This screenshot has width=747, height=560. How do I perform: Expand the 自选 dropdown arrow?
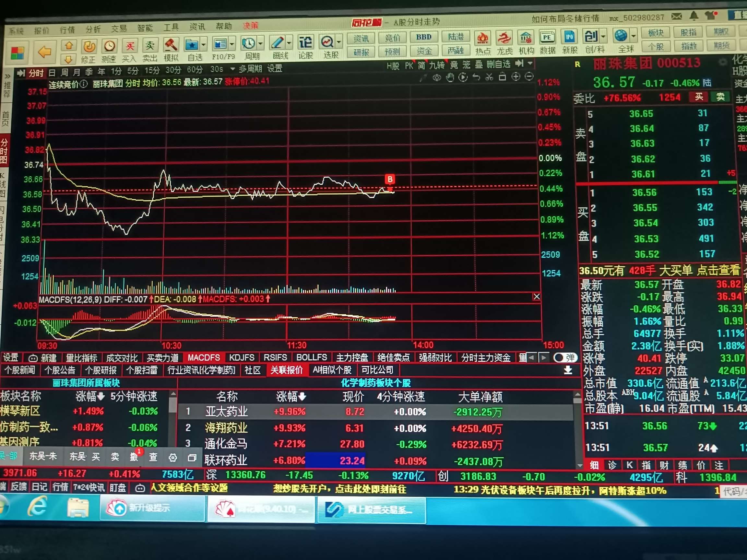204,44
